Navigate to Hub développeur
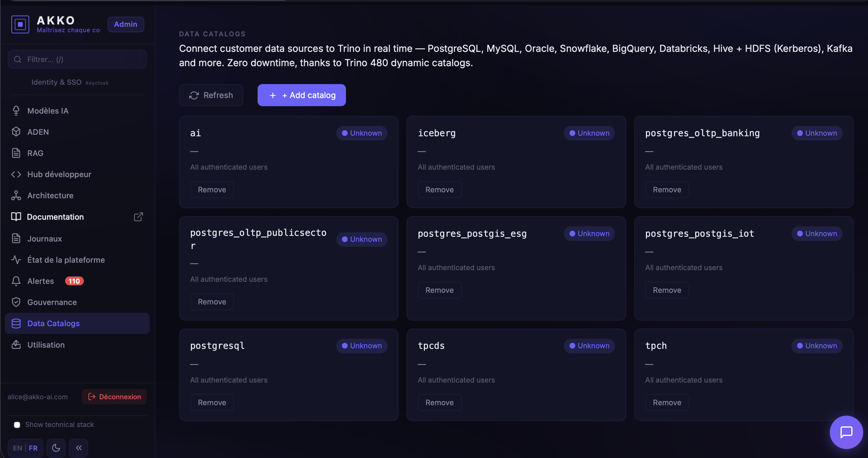Image resolution: width=868 pixels, height=458 pixels. [x=77, y=174]
